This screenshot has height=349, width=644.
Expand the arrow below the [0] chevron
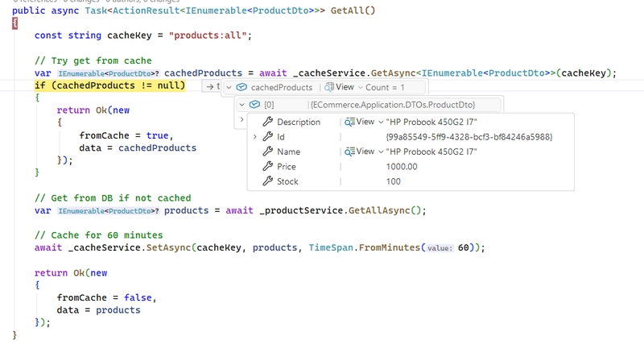(x=242, y=119)
